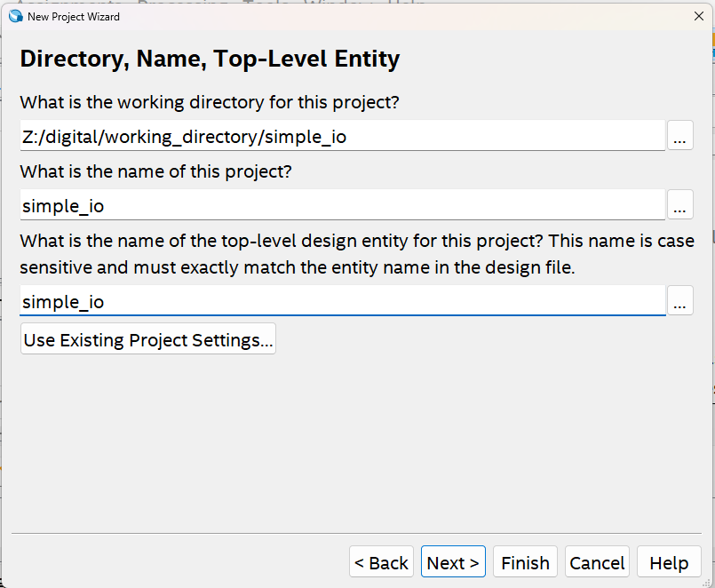Click 'What is the working directory' label
Image resolution: width=715 pixels, height=588 pixels.
(x=210, y=102)
